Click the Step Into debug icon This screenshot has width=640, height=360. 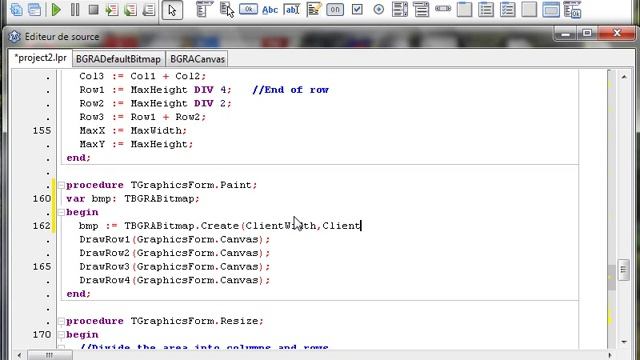click(x=111, y=9)
